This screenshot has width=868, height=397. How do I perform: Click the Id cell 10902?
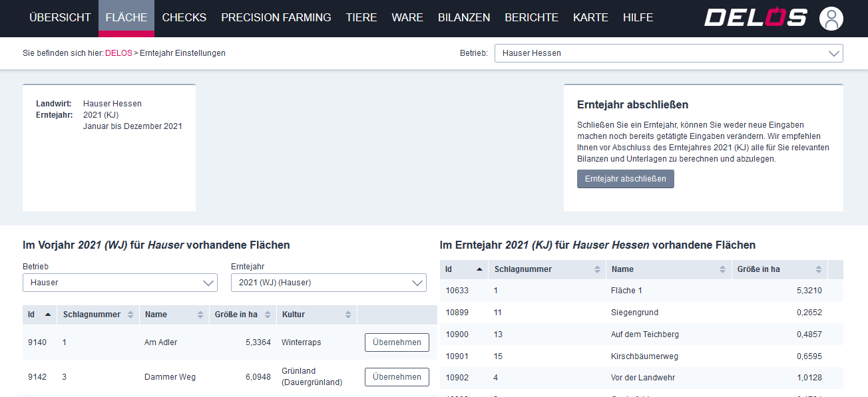(x=457, y=378)
